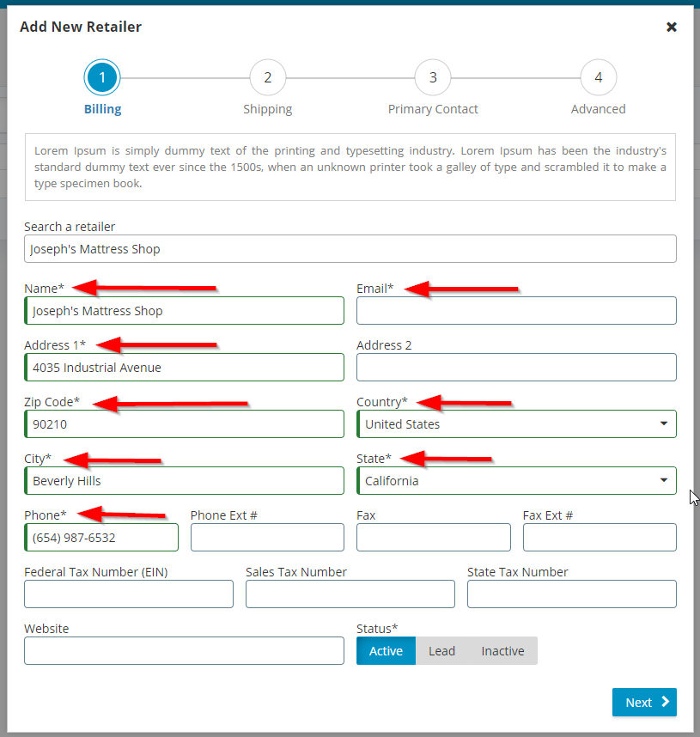Select the Federal Tax Number (EIN) field
Screen dimensions: 700x737
(x=129, y=594)
